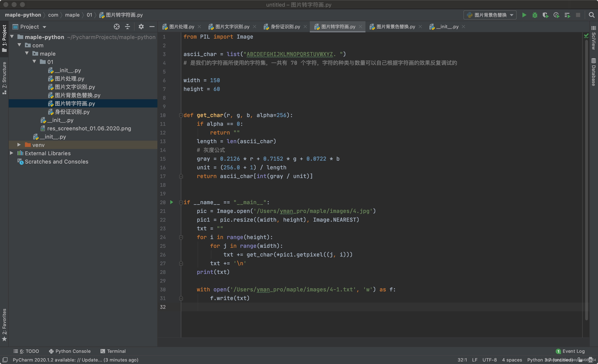Open the Terminal tab
This screenshot has width=598, height=364.
coord(113,351)
